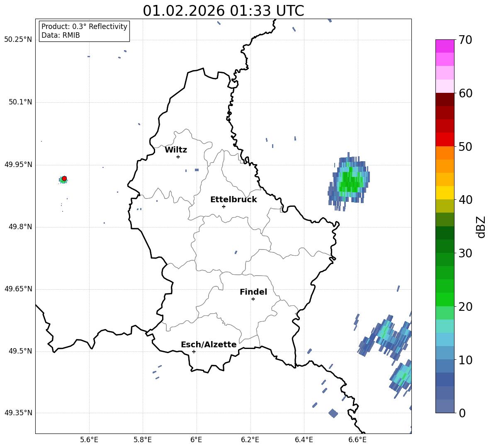This screenshot has width=491, height=448.
Task: Click the Product: 0.3° Reflectivity text
Action: click(x=84, y=27)
